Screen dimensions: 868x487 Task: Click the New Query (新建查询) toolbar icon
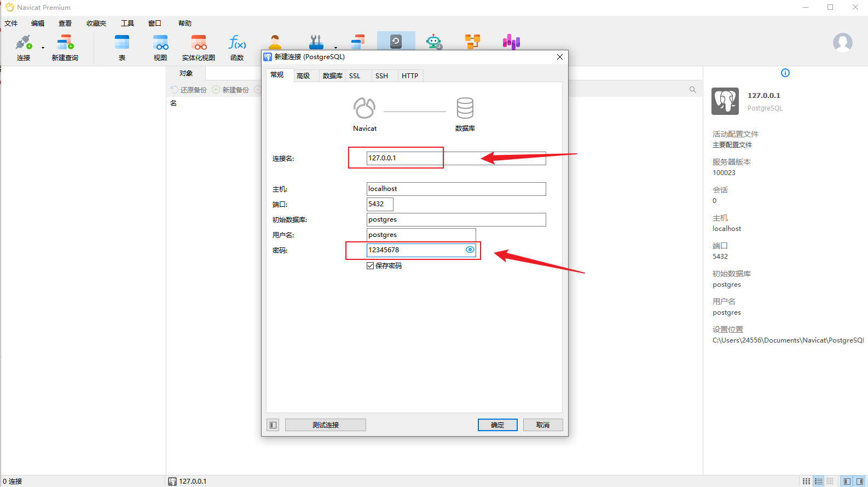click(65, 48)
